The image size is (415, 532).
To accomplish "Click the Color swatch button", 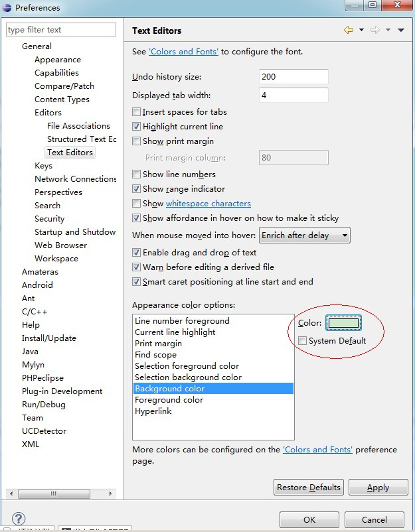I will (x=343, y=323).
